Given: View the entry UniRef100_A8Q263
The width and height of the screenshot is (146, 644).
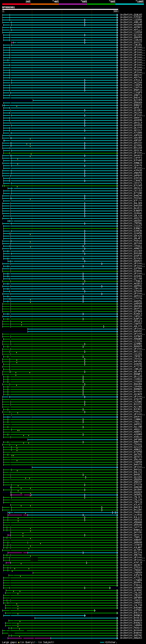Looking at the screenshot, I should pyautogui.click(x=131, y=638).
